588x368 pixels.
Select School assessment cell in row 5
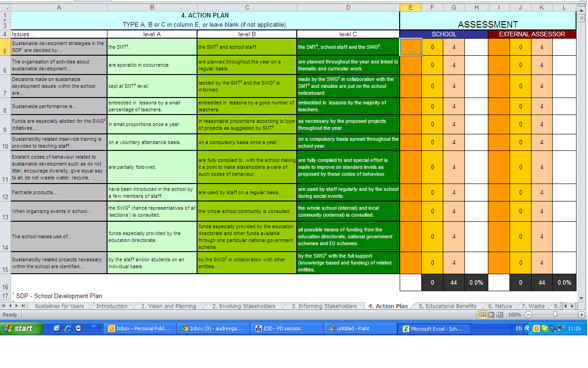(410, 47)
